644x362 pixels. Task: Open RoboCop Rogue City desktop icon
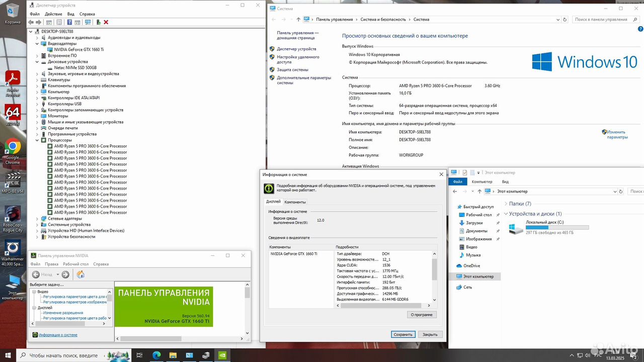[x=13, y=219]
